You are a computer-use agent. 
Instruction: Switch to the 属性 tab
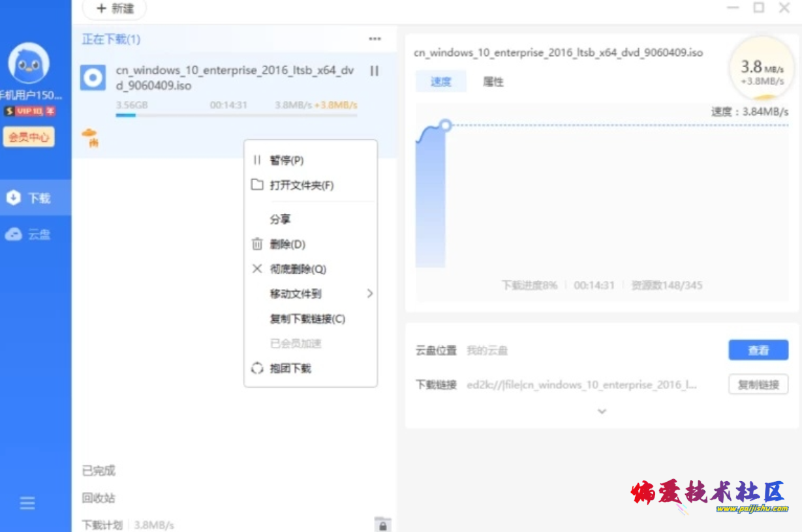click(493, 81)
